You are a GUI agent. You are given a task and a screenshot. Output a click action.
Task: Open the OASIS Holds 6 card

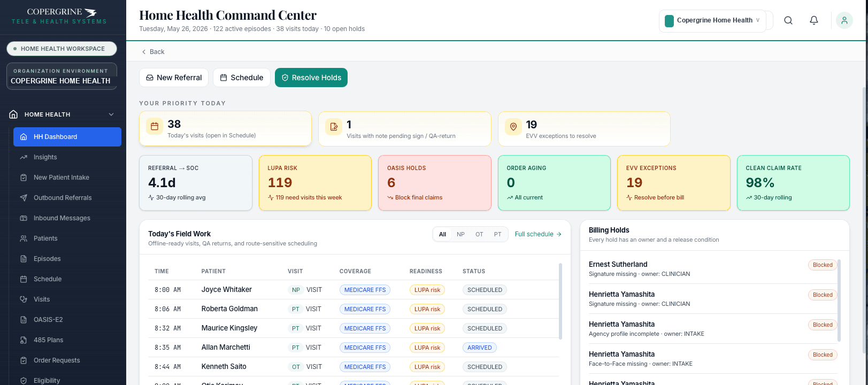pos(435,183)
